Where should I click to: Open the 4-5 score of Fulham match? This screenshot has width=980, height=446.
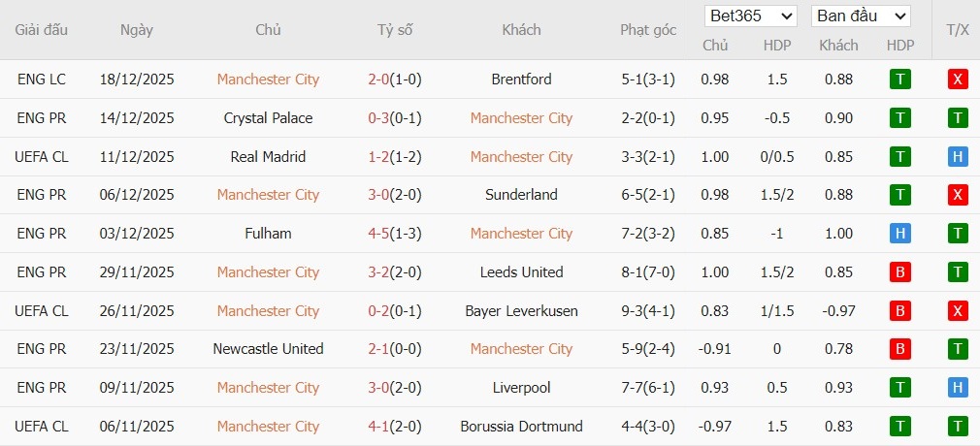(x=378, y=234)
